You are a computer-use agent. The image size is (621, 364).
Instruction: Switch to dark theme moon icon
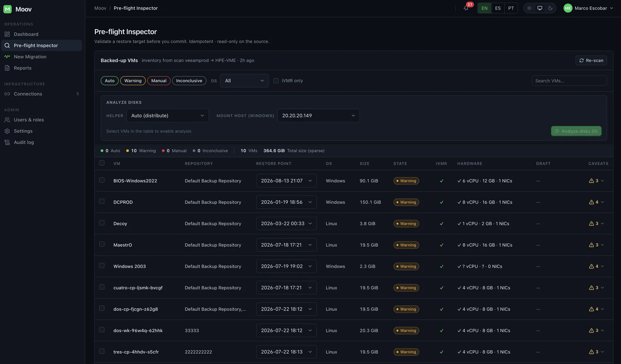pos(550,8)
